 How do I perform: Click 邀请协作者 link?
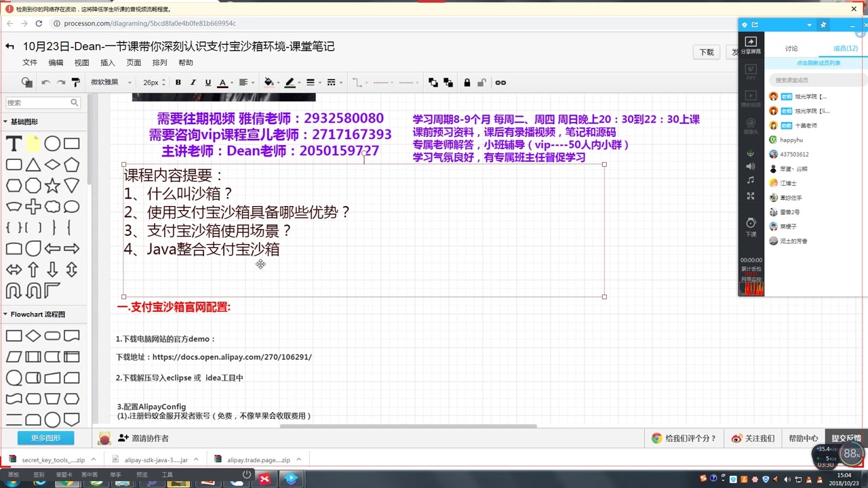tap(143, 439)
